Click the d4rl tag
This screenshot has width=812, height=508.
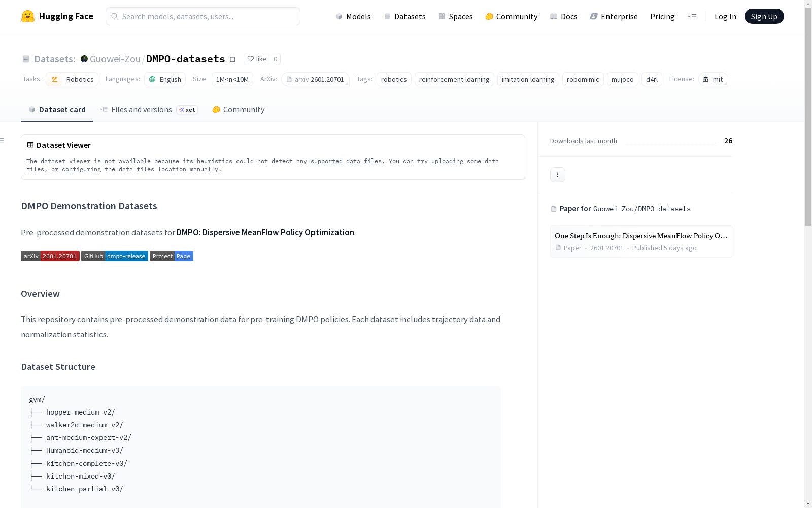[652, 79]
